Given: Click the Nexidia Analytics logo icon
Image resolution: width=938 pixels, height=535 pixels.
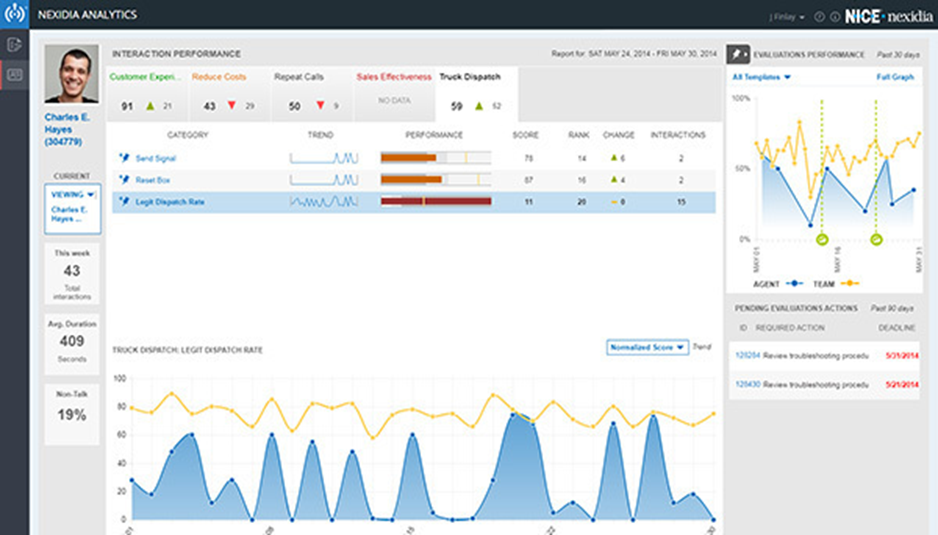Looking at the screenshot, I should click(14, 14).
